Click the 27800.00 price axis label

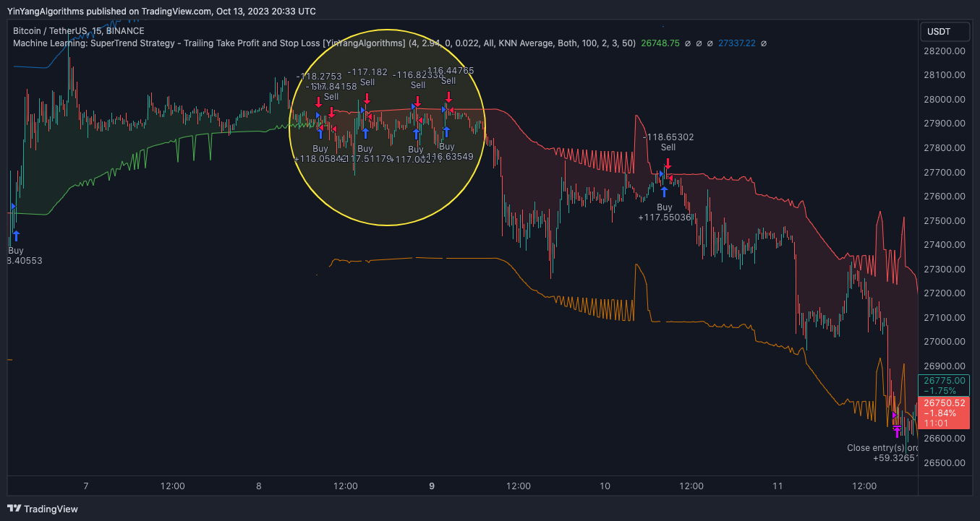click(945, 148)
